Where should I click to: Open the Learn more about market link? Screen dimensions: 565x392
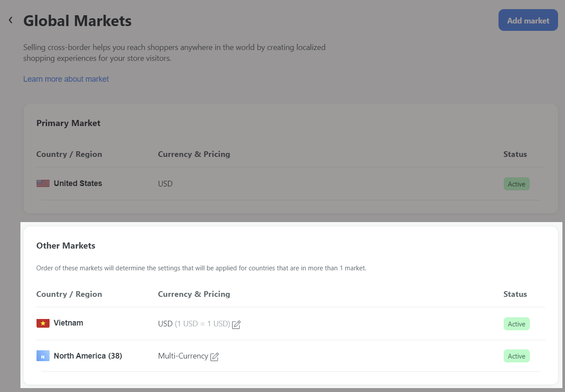(x=66, y=79)
